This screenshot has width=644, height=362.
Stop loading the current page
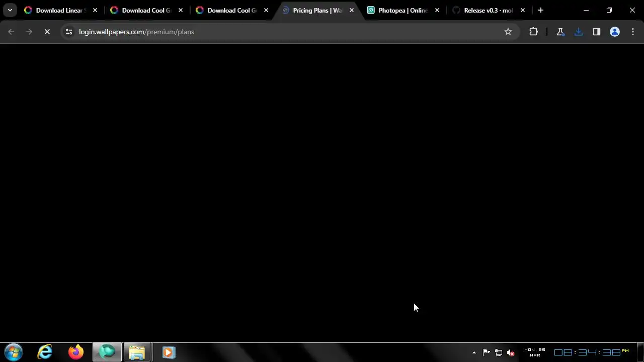pyautogui.click(x=47, y=32)
